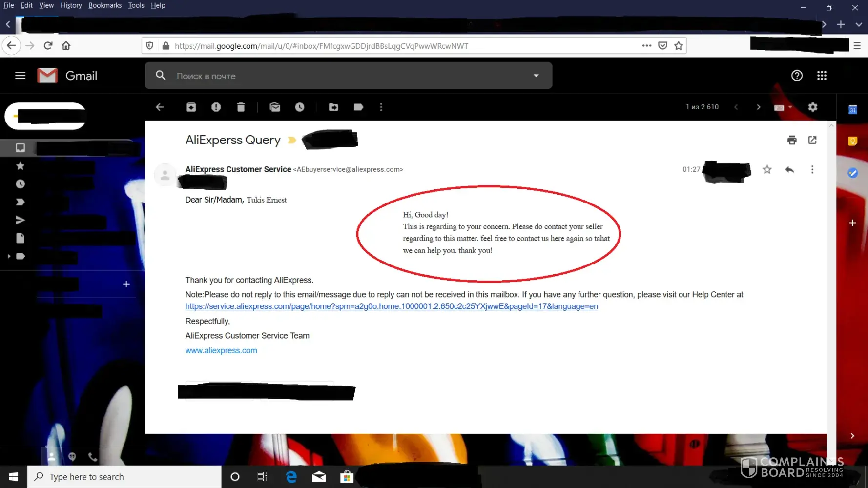Open email in new window
The width and height of the screenshot is (868, 488).
(812, 140)
